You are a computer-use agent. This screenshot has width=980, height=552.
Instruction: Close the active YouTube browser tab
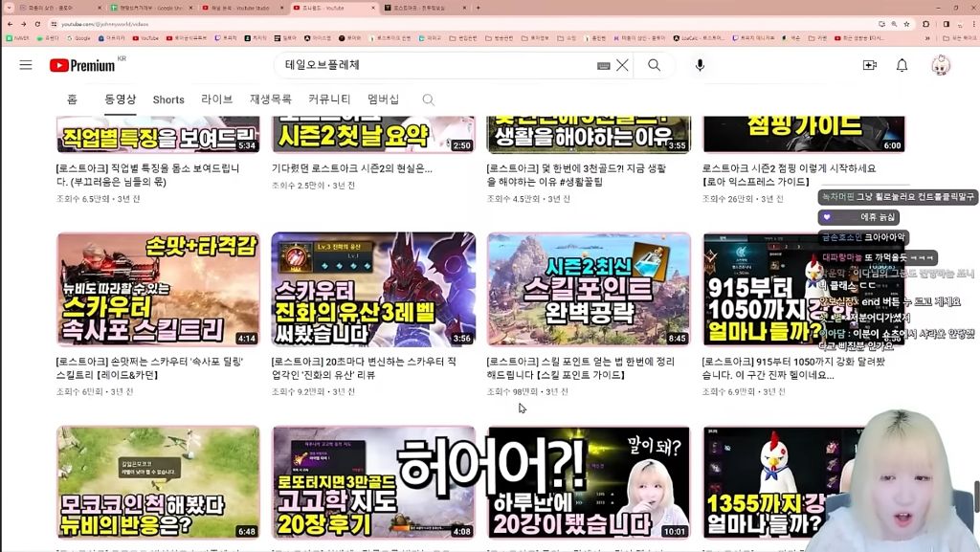tap(373, 8)
